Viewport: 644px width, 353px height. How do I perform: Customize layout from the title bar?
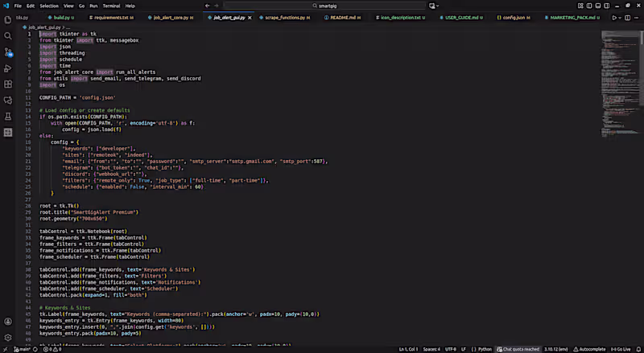click(x=580, y=6)
